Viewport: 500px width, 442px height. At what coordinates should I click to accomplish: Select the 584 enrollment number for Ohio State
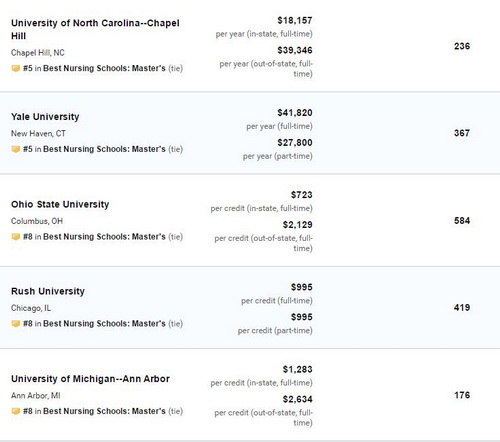click(462, 221)
